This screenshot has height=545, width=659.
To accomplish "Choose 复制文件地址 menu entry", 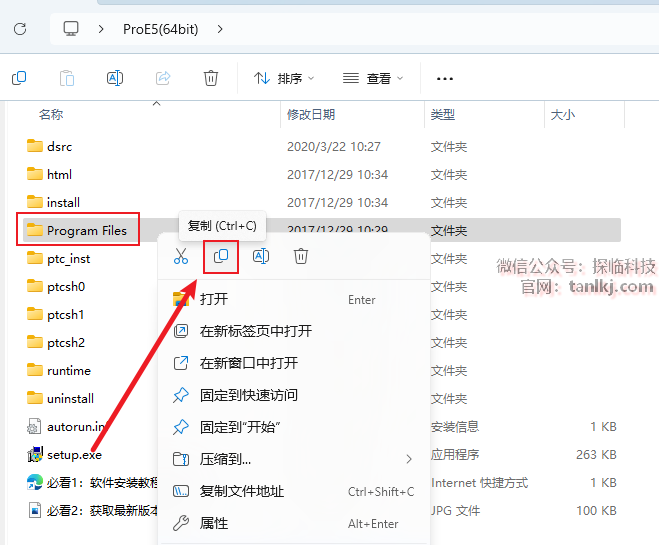I will click(x=294, y=491).
